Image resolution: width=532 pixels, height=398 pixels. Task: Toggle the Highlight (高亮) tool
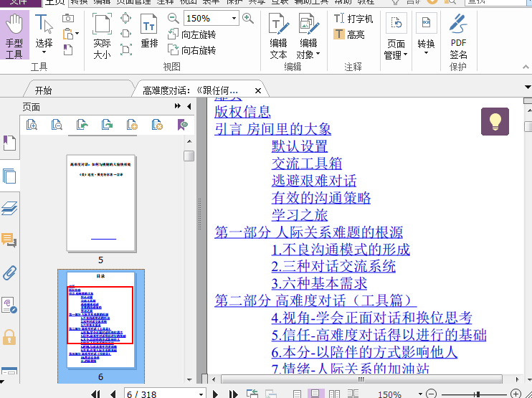[x=349, y=34]
